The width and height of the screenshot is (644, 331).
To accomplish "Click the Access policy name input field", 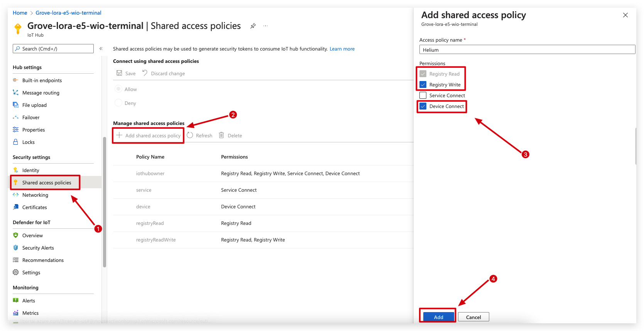I will pos(527,49).
